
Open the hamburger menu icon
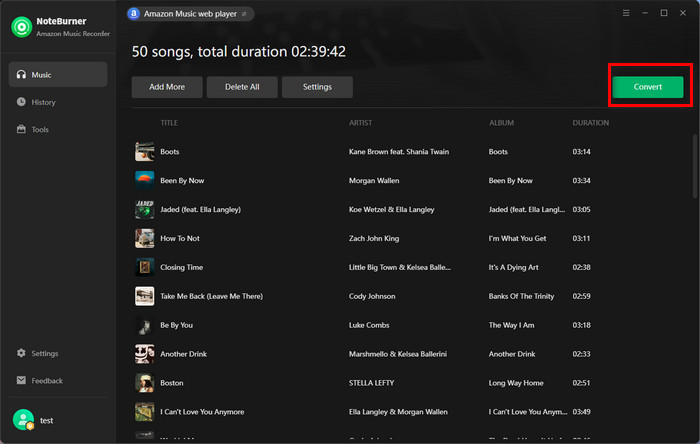[x=626, y=13]
